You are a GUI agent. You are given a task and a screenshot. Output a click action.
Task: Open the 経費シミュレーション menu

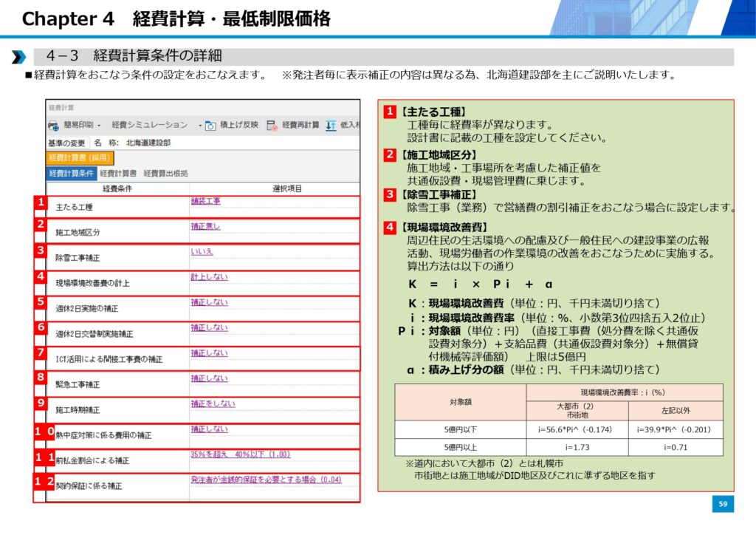pos(149,126)
